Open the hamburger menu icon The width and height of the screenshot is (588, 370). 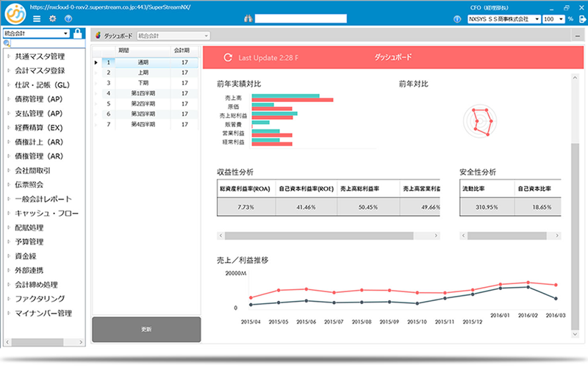[x=37, y=18]
